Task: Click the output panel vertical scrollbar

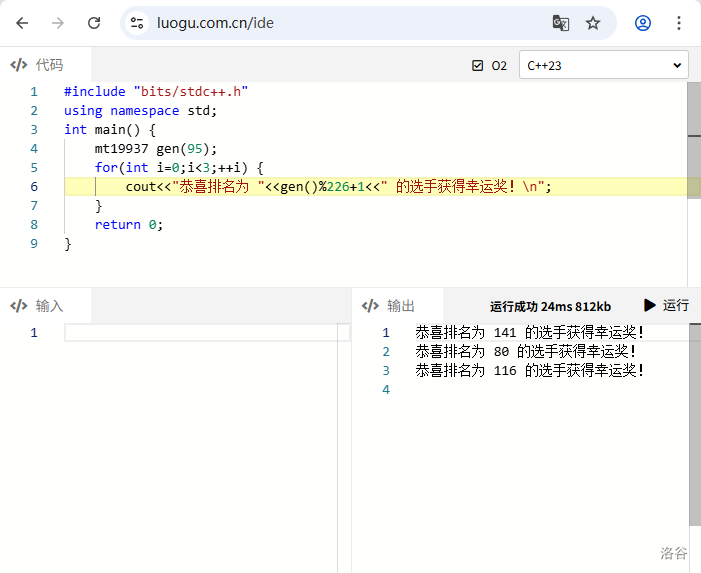Action: coord(694,420)
